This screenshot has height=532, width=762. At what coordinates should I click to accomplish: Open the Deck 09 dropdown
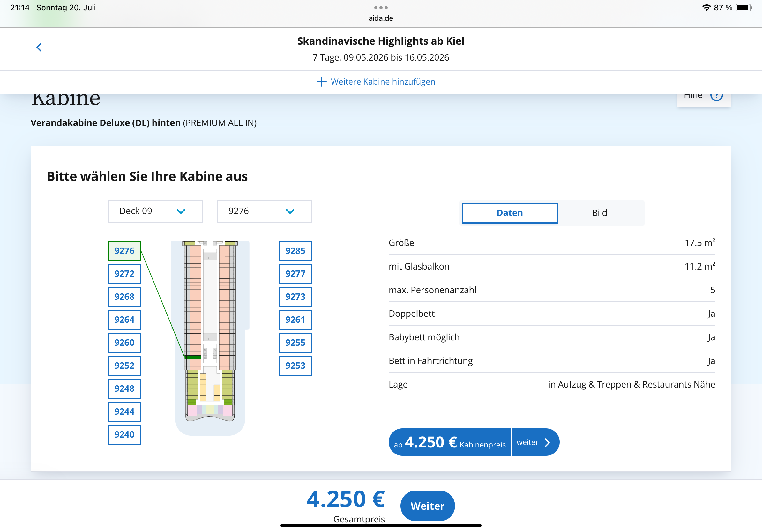pos(155,211)
